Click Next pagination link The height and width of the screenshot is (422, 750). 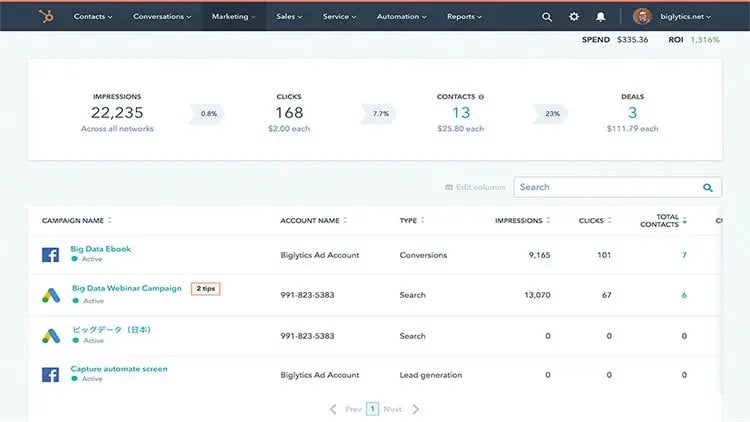pos(393,409)
